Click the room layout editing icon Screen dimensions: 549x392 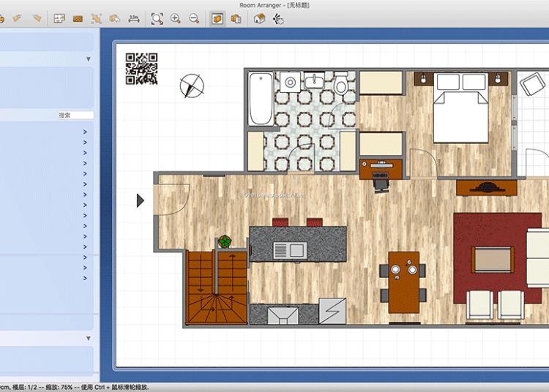click(59, 18)
